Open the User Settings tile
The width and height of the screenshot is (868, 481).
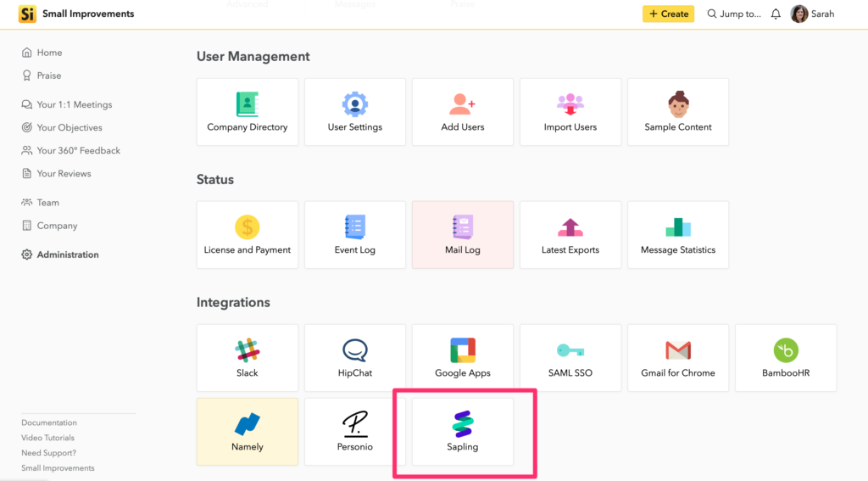355,112
